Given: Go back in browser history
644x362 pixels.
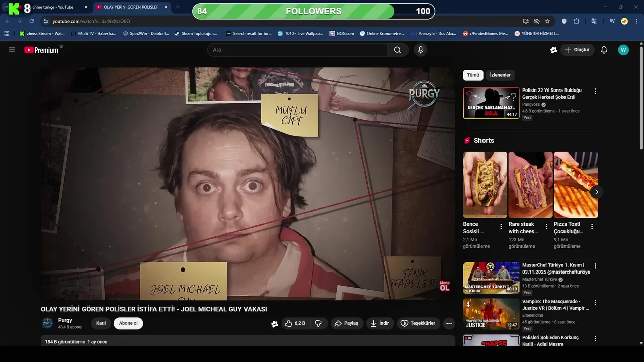Looking at the screenshot, I should [x=7, y=21].
